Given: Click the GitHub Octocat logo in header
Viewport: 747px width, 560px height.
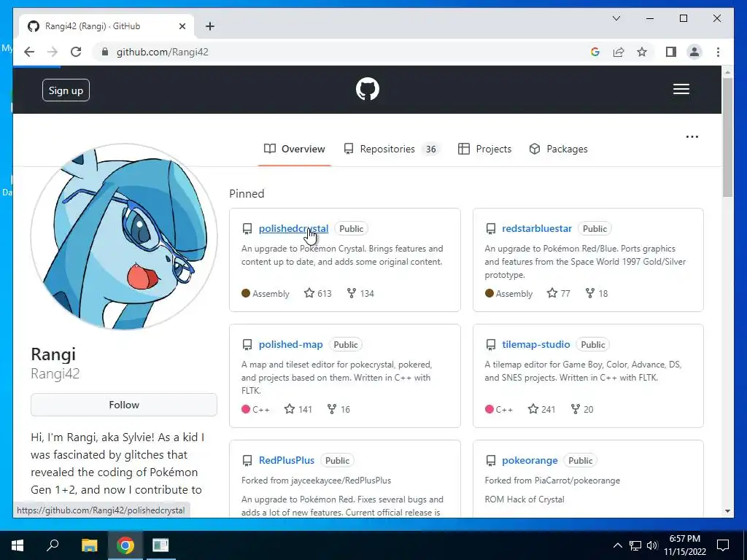Looking at the screenshot, I should [368, 89].
